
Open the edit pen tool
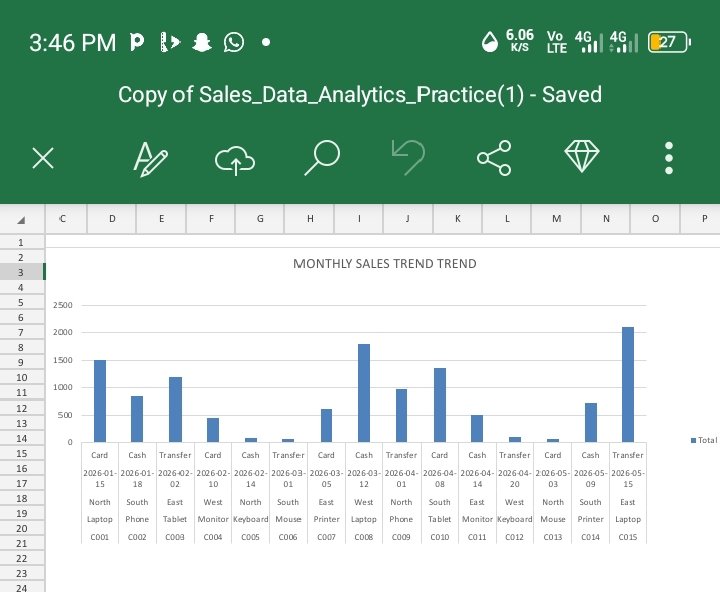point(151,159)
